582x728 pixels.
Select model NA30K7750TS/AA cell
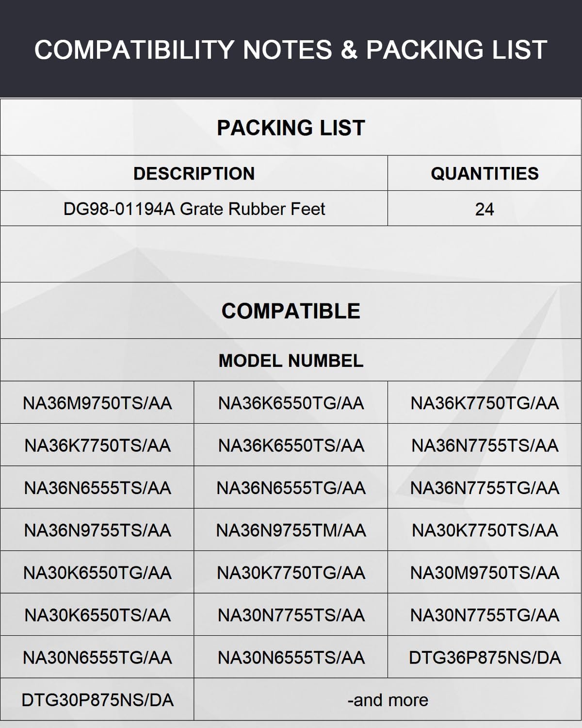(485, 530)
